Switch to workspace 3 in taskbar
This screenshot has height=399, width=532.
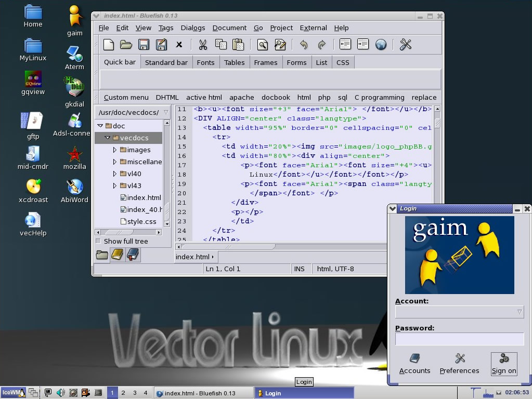tap(134, 393)
